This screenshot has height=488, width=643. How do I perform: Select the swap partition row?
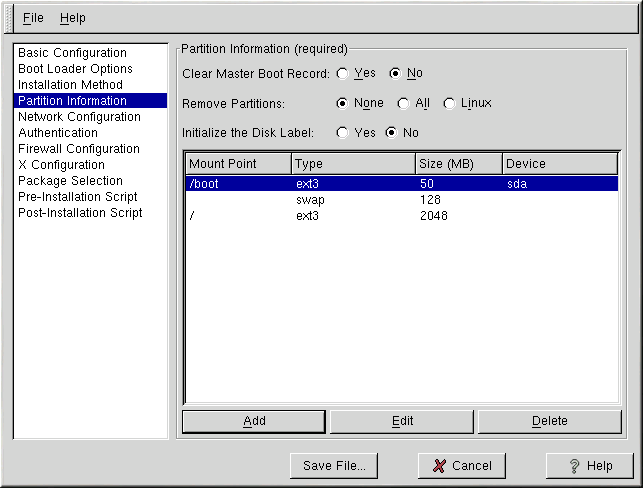[x=400, y=200]
